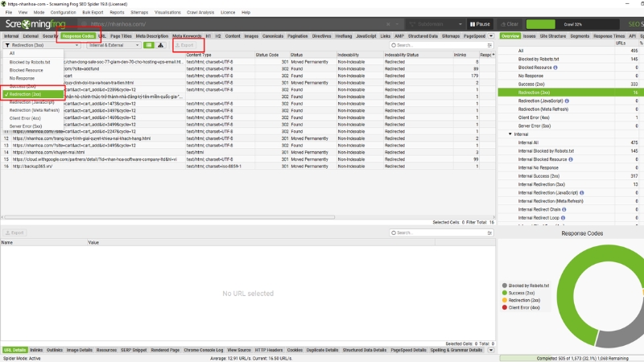
Task: Open the Issues tab in right panel
Action: point(529,36)
